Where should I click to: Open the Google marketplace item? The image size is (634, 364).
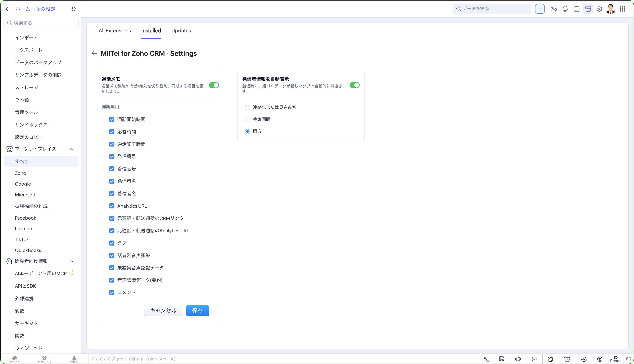(x=23, y=184)
